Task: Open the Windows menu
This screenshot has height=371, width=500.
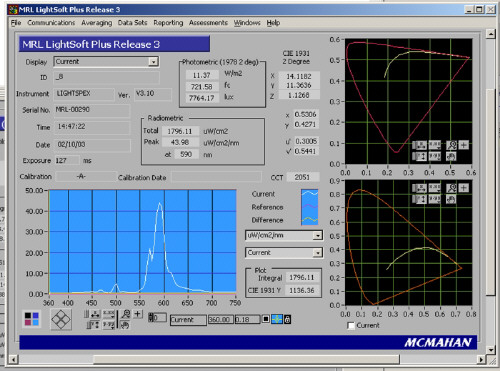Action: click(247, 23)
